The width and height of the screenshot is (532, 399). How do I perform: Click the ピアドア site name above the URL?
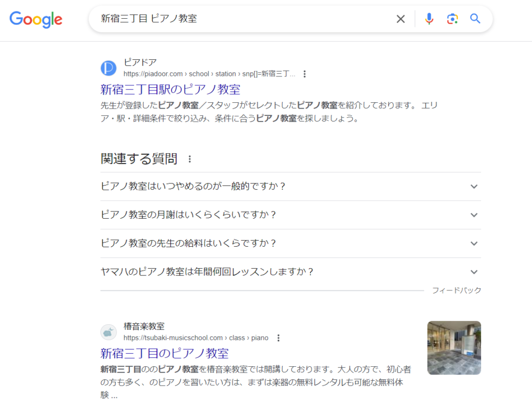click(140, 62)
